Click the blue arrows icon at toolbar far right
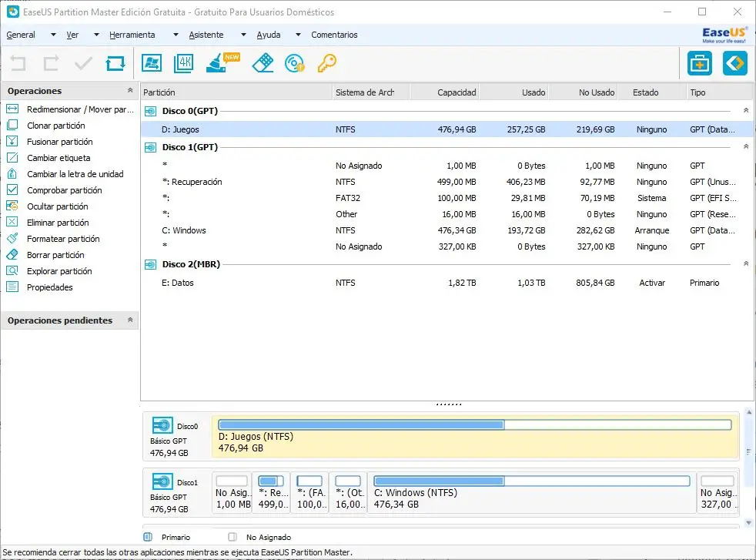This screenshot has width=756, height=560. (x=734, y=64)
